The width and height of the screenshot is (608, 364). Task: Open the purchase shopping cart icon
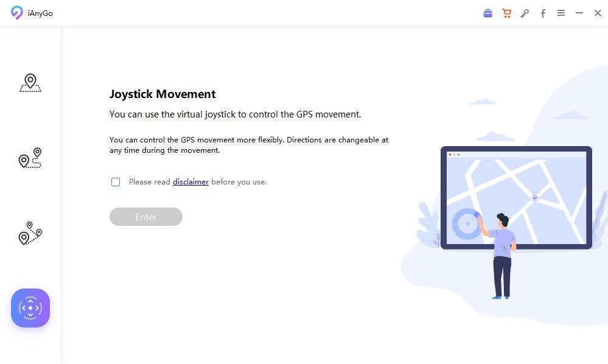[506, 13]
